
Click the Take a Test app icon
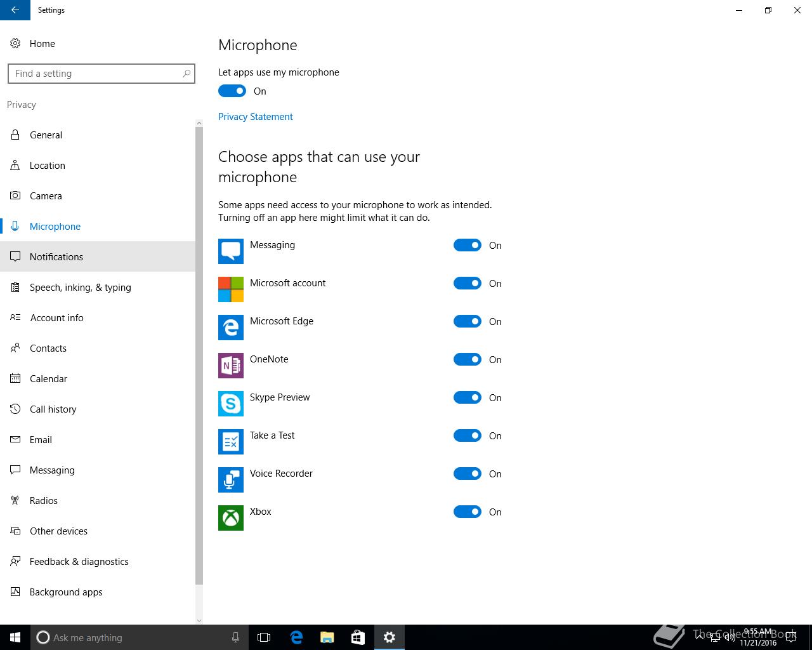pyautogui.click(x=231, y=442)
